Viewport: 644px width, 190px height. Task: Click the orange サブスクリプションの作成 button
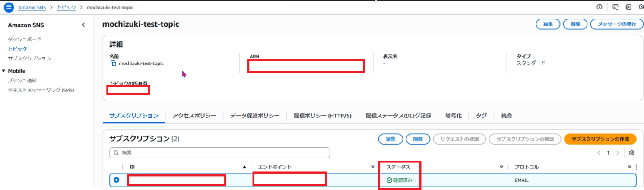click(x=600, y=139)
